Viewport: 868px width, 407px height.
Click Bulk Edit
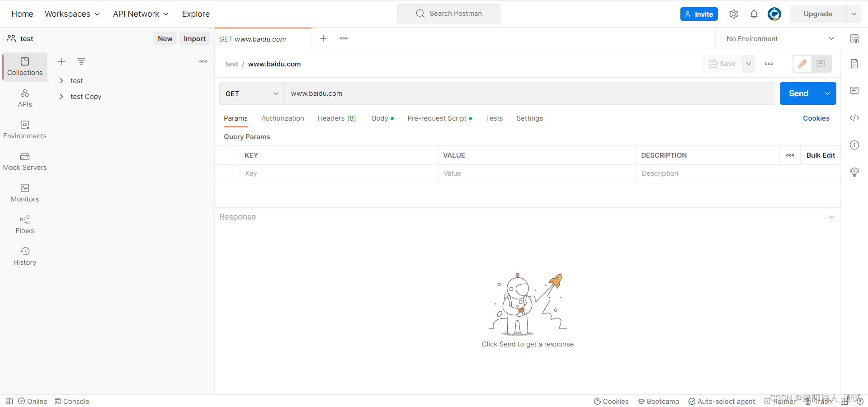point(821,155)
